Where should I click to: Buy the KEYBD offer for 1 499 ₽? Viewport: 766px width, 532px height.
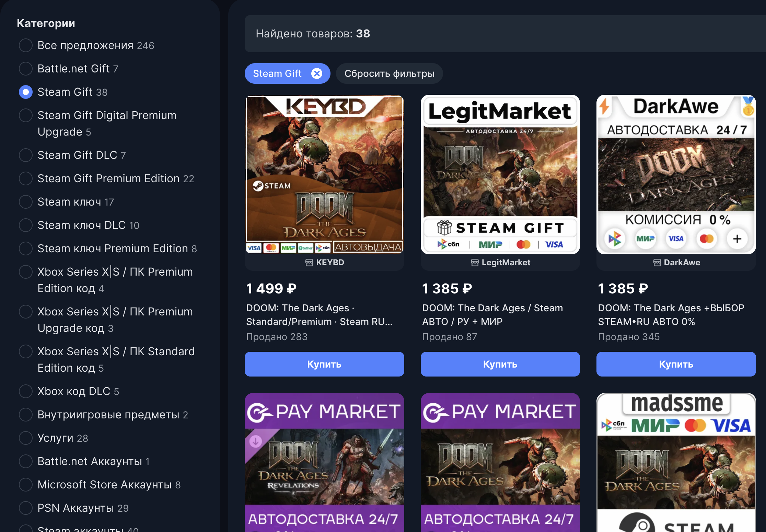324,364
